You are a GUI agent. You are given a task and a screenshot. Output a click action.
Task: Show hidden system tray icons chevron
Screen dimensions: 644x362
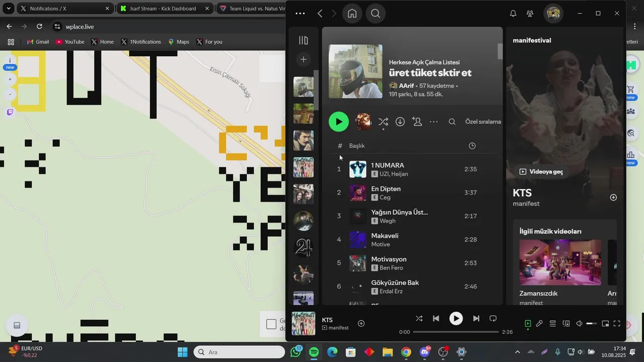click(x=517, y=352)
